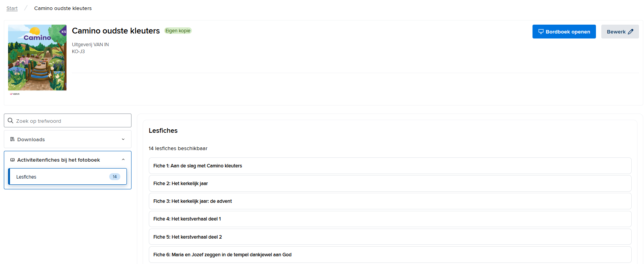Viewport: 644px width, 264px height.
Task: Click the Lesfiches panel heading
Action: (x=163, y=130)
